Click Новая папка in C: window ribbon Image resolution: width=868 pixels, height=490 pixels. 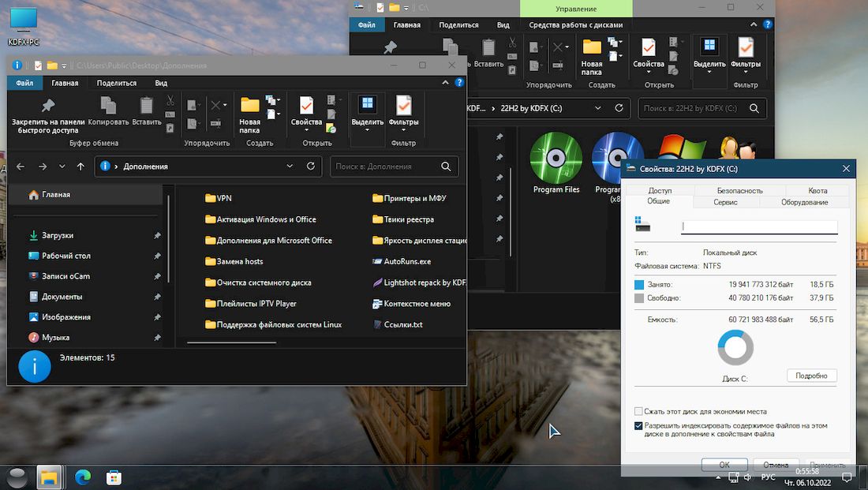coord(591,57)
